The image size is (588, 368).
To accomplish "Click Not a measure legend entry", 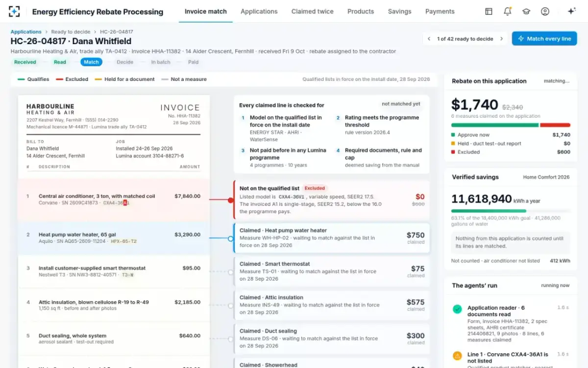I will [x=184, y=79].
